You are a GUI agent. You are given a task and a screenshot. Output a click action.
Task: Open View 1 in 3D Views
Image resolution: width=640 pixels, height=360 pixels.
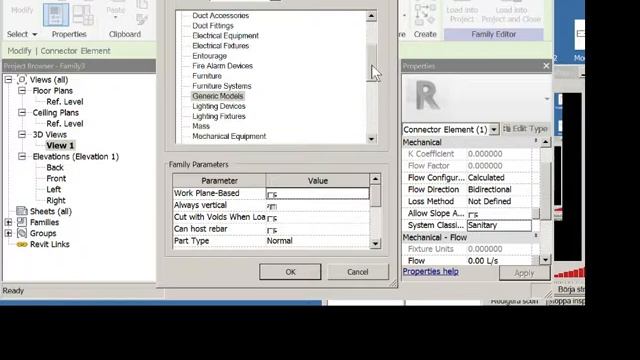[x=60, y=145]
